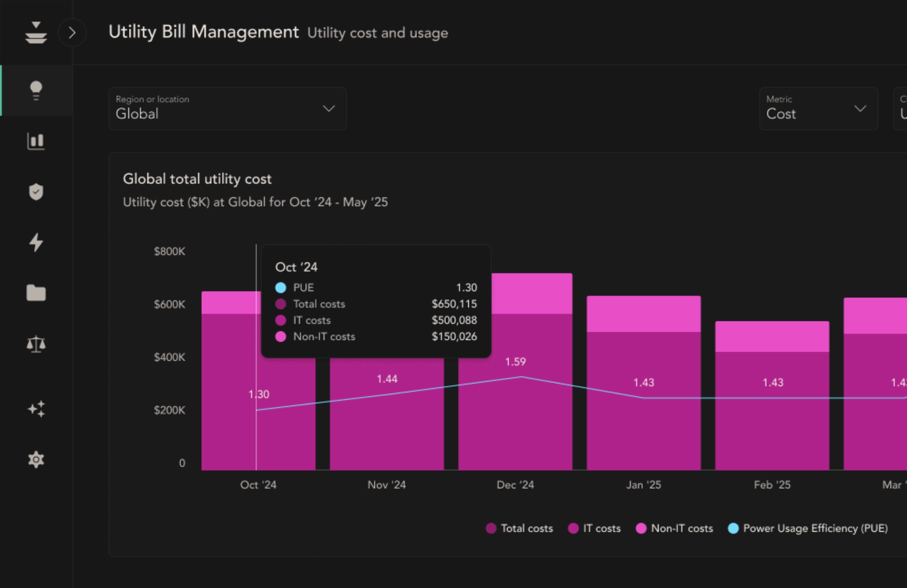Open the Metric Cost dropdown
The height and width of the screenshot is (588, 907).
[x=818, y=108]
